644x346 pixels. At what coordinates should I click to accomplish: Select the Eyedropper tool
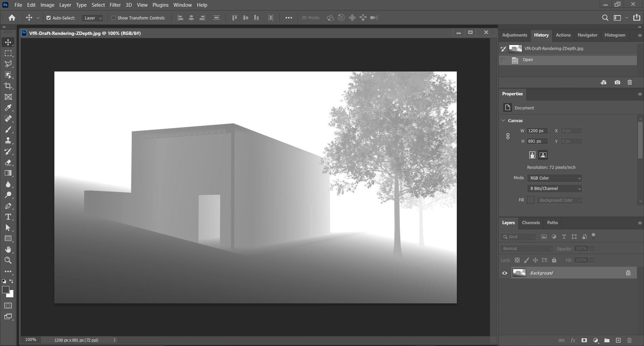[8, 108]
